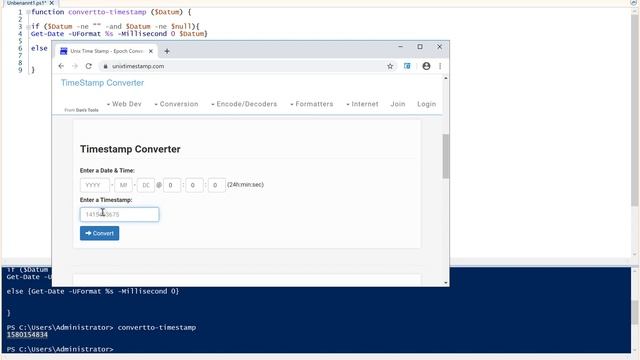Open the TimeStamp Converter site title link
640x360 pixels.
[x=102, y=83]
